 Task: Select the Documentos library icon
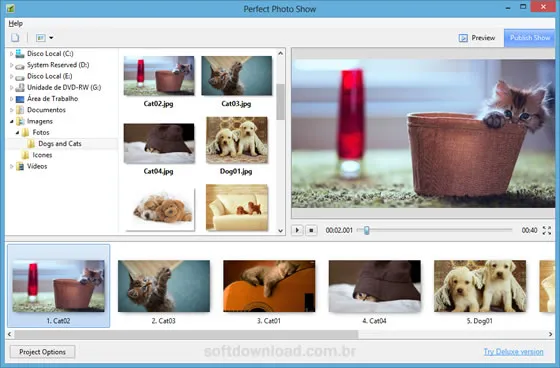pos(20,110)
